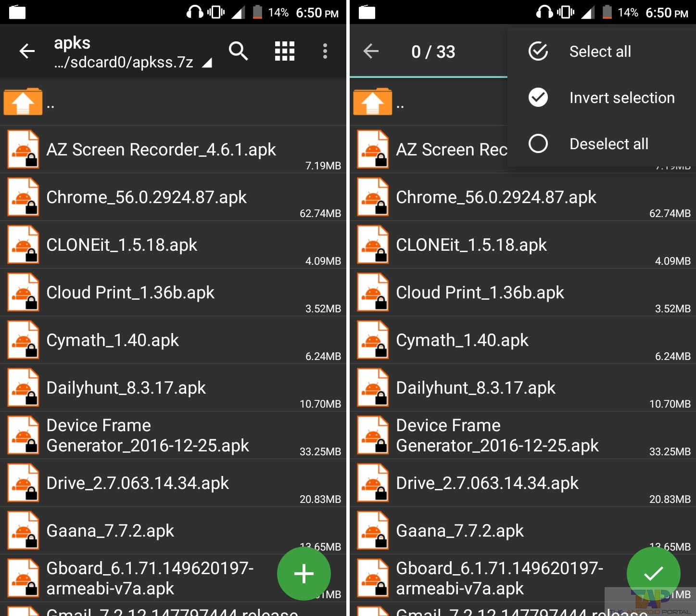Select Cymath_1.40.apk in right screen
The width and height of the screenshot is (696, 616).
coord(523,340)
